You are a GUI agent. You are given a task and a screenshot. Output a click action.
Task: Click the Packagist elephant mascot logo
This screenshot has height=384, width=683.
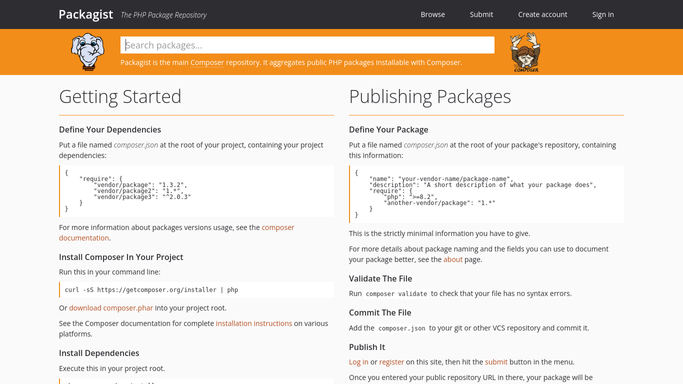(x=88, y=52)
